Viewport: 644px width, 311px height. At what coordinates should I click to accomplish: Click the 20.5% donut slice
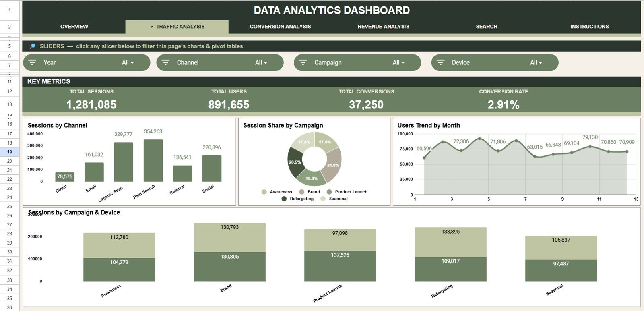click(x=294, y=162)
